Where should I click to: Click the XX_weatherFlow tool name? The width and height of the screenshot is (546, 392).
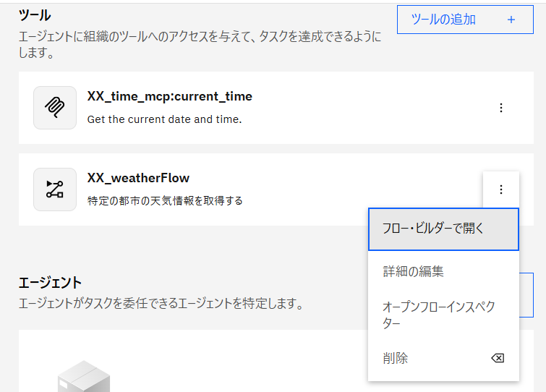[138, 178]
